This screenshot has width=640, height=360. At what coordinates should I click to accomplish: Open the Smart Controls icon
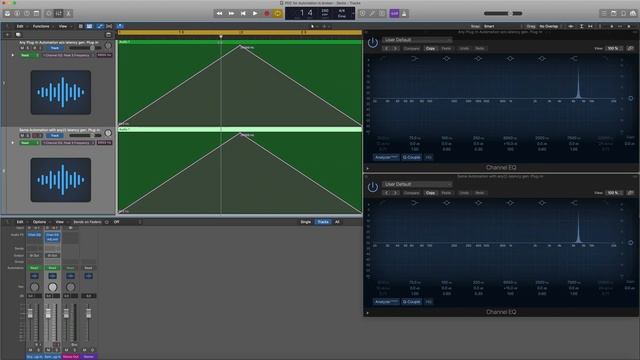[x=49, y=13]
